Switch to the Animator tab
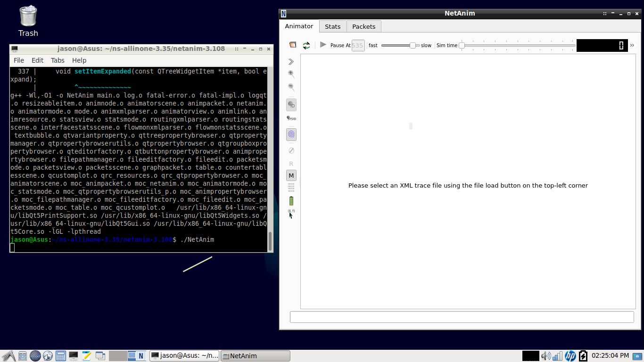The width and height of the screenshot is (644, 362). (x=299, y=26)
